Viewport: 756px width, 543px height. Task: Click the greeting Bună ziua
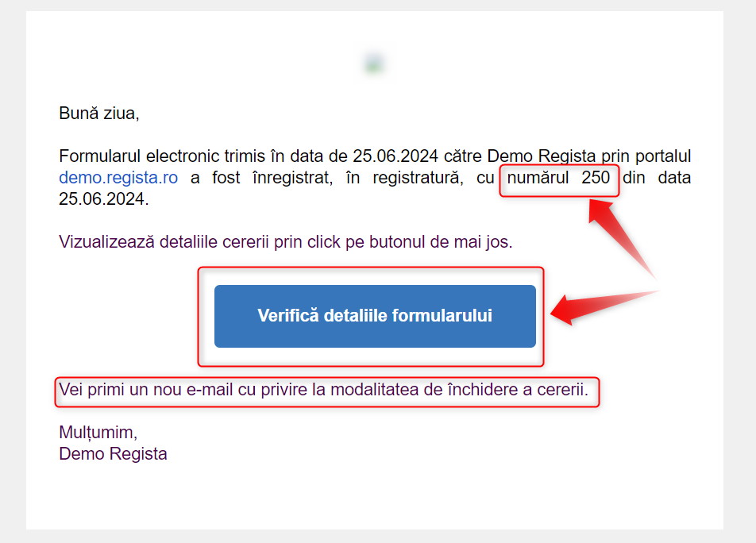[98, 114]
